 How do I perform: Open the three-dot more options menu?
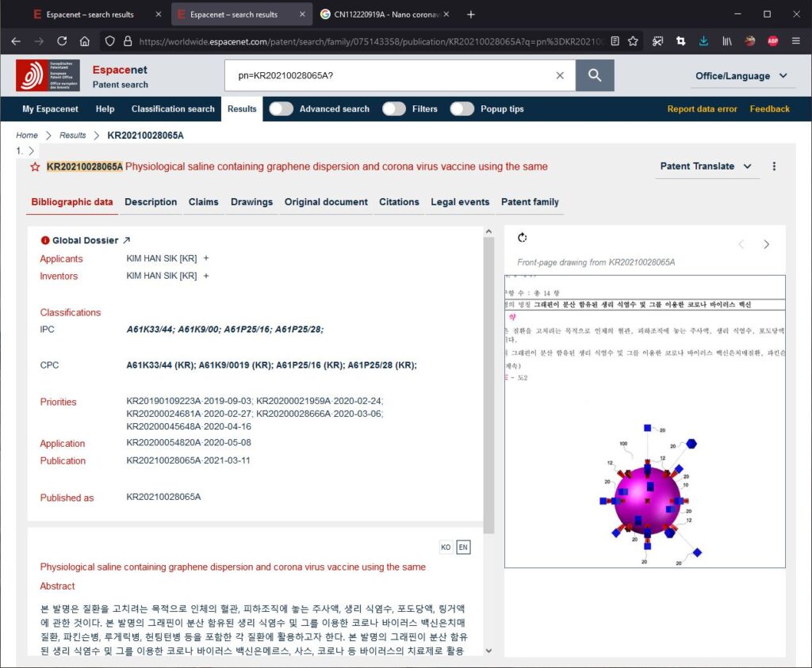[774, 166]
